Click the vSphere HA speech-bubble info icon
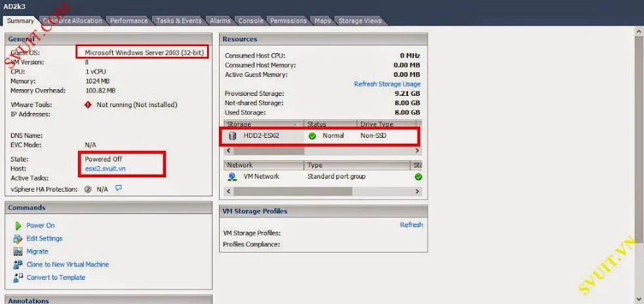 [x=119, y=188]
